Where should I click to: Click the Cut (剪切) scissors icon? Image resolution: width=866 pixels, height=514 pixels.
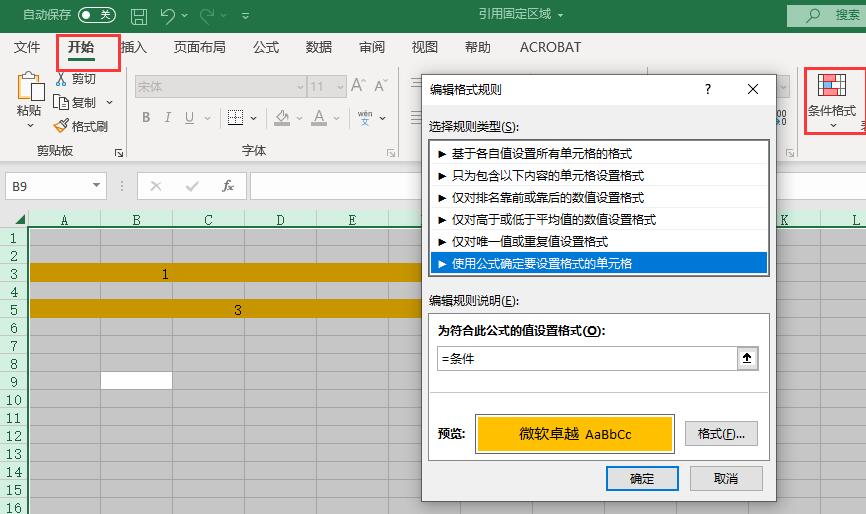pos(62,79)
